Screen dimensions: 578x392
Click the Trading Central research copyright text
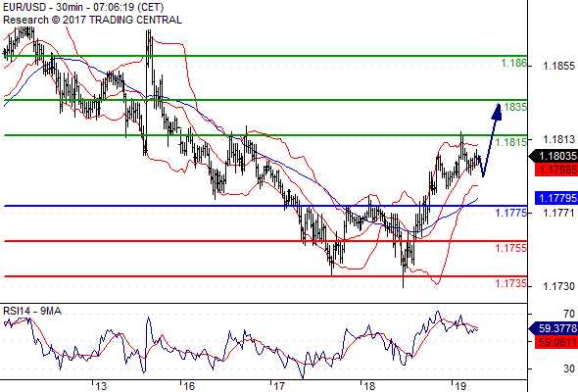coord(92,20)
